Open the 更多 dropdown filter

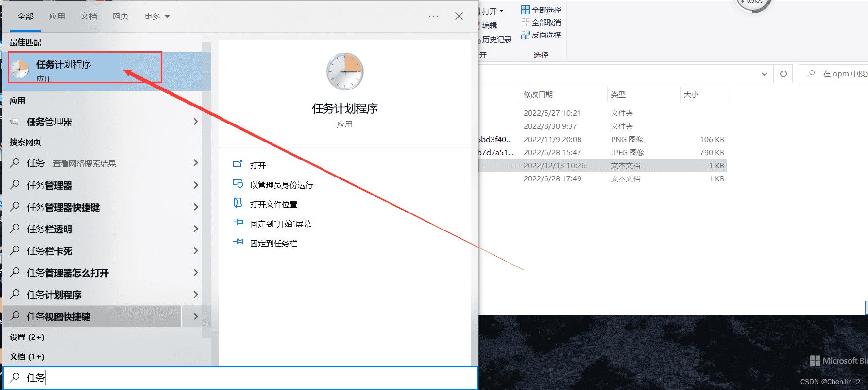click(x=157, y=16)
